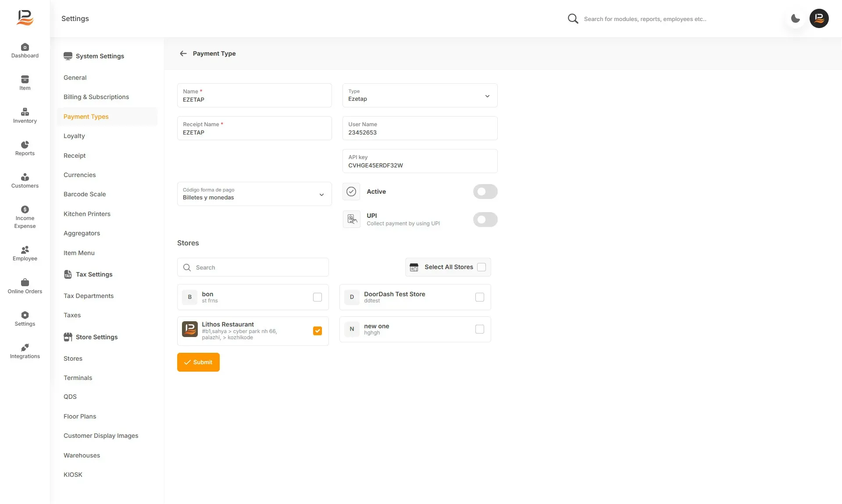
Task: Click the Lithos Restaurant logo thumbnail
Action: (190, 329)
